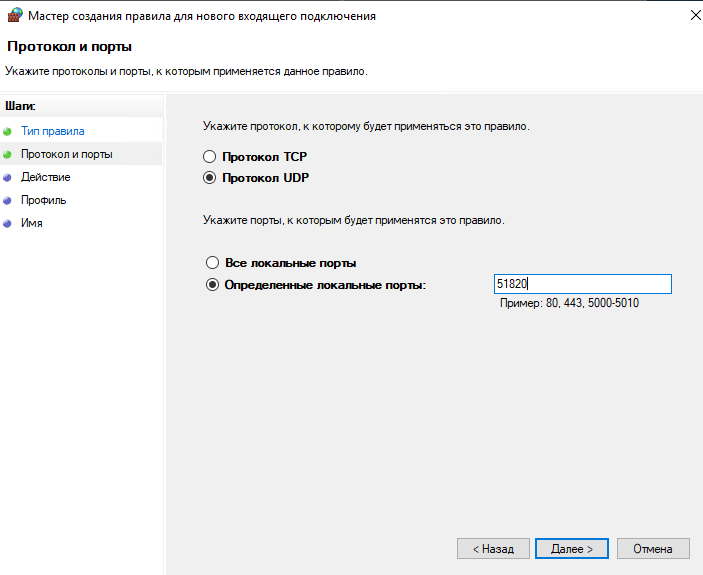Proceed with the "Далее >" button
Screen dimensions: 703x575
(x=571, y=548)
